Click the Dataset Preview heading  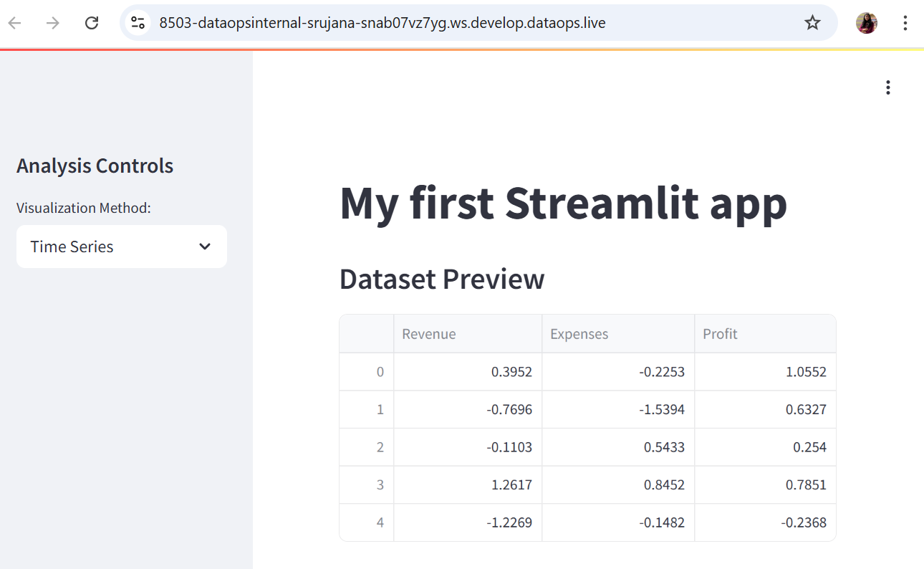(442, 279)
